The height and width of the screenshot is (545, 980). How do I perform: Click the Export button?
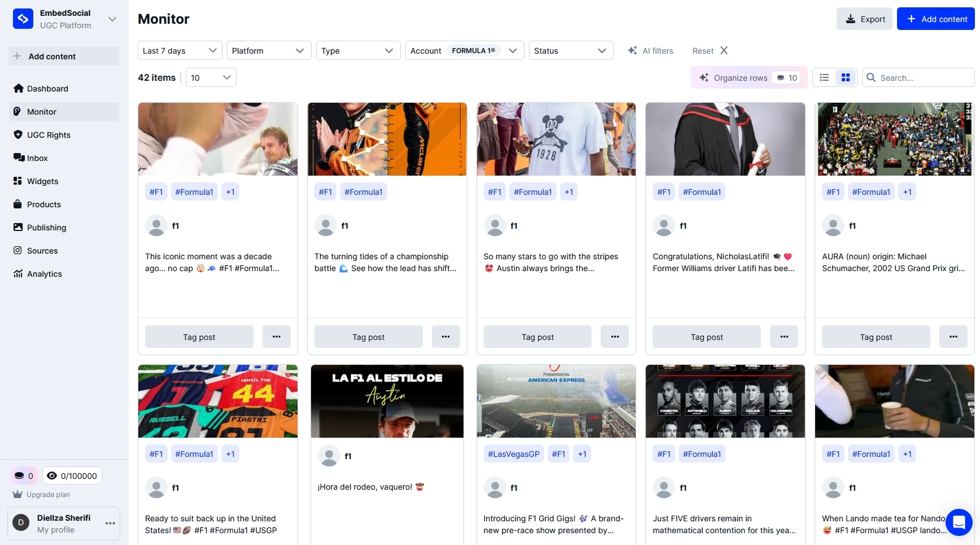pos(864,19)
